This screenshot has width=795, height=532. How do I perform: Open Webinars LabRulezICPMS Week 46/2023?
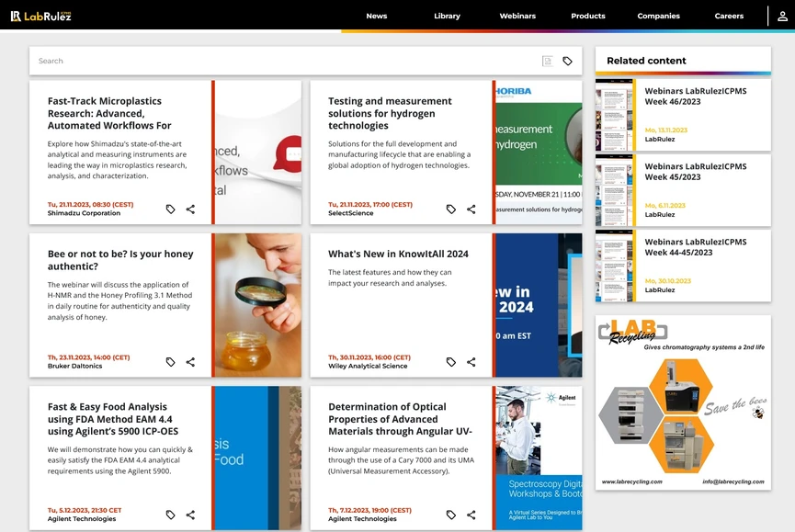click(696, 96)
